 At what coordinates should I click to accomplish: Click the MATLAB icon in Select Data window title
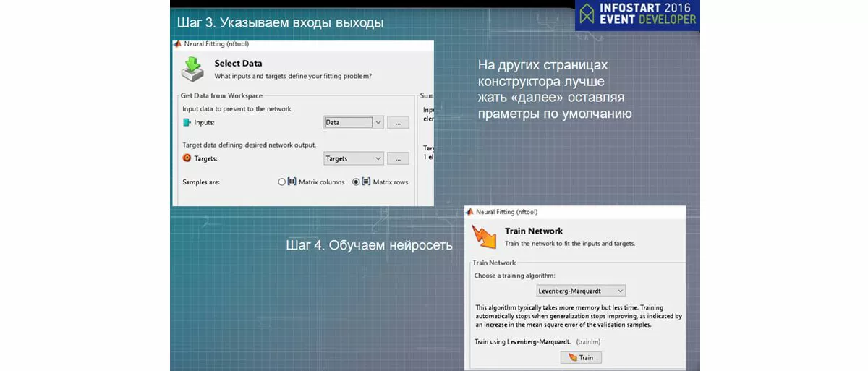[x=177, y=45]
